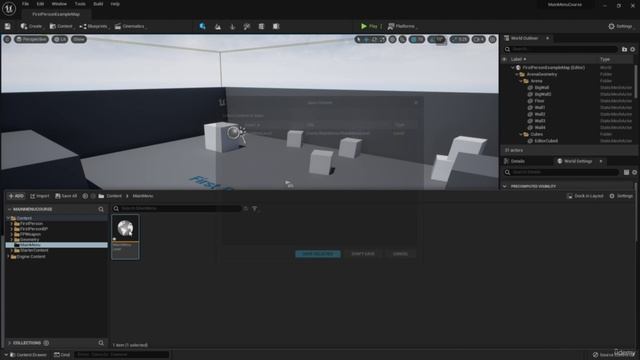This screenshot has width=640, height=360.
Task: Switch to Landscape mode icon
Action: coord(218,27)
